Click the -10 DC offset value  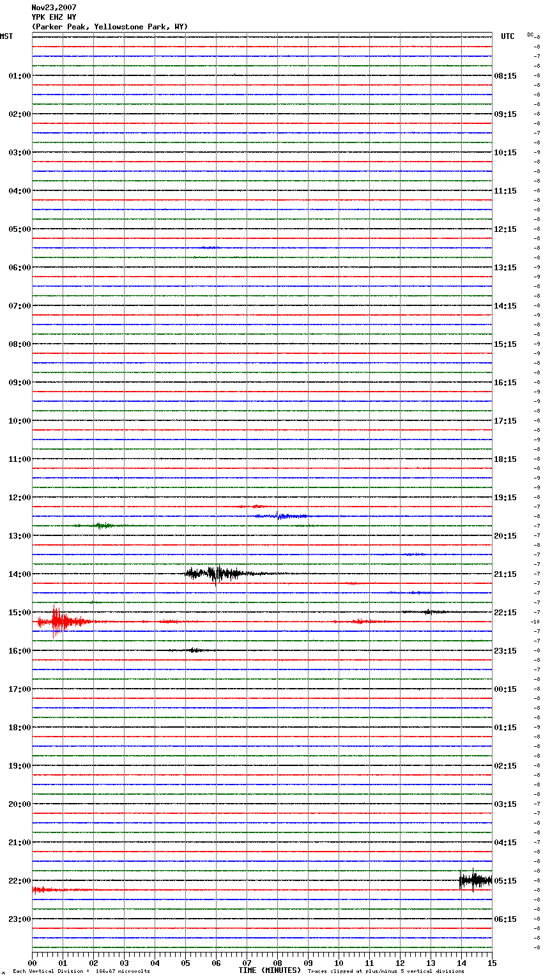pyautogui.click(x=535, y=622)
